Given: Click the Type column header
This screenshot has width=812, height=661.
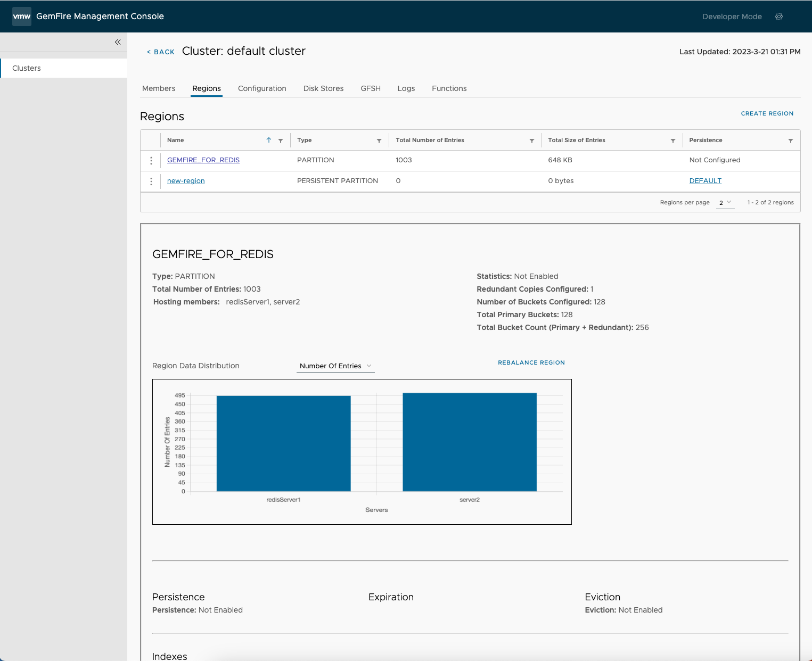Looking at the screenshot, I should (x=305, y=140).
